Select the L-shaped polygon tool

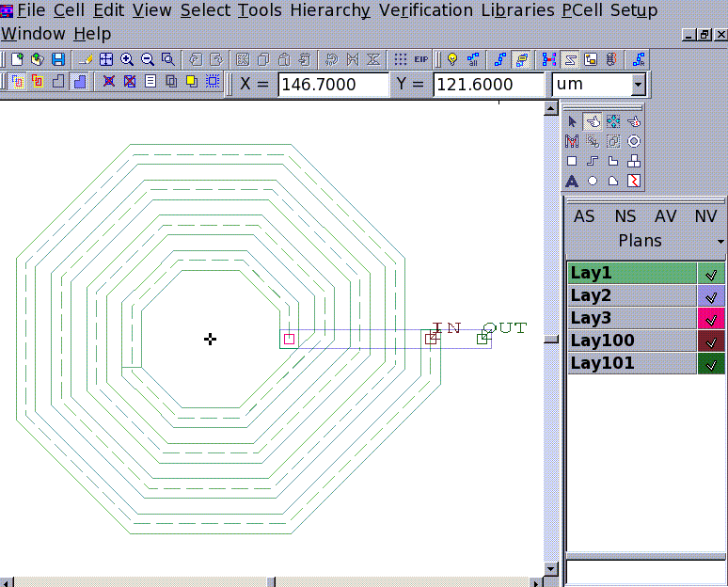click(613, 161)
